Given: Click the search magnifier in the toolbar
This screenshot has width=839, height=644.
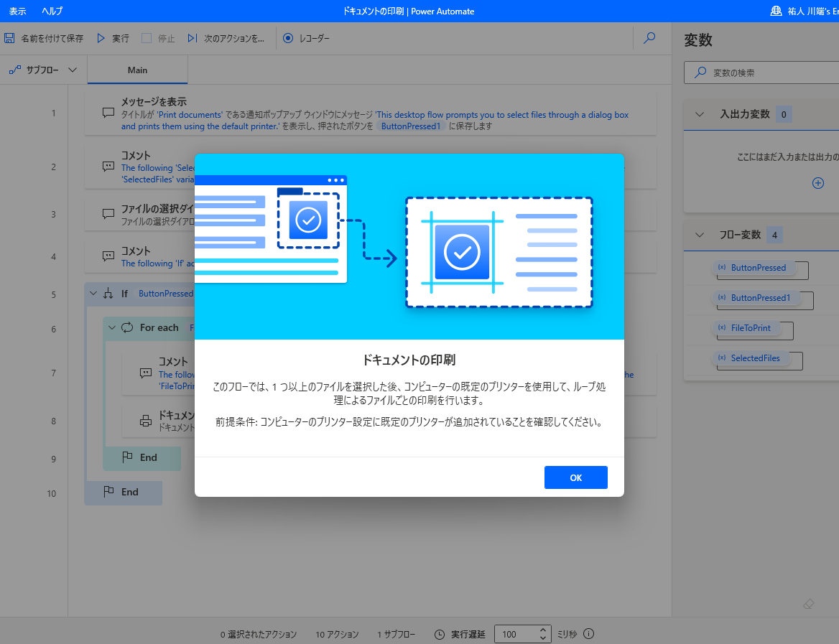Looking at the screenshot, I should [649, 38].
